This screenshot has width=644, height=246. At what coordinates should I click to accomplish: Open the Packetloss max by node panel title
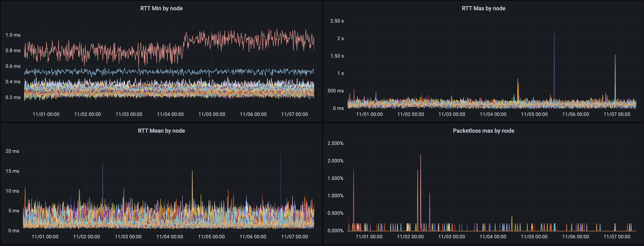pos(483,131)
